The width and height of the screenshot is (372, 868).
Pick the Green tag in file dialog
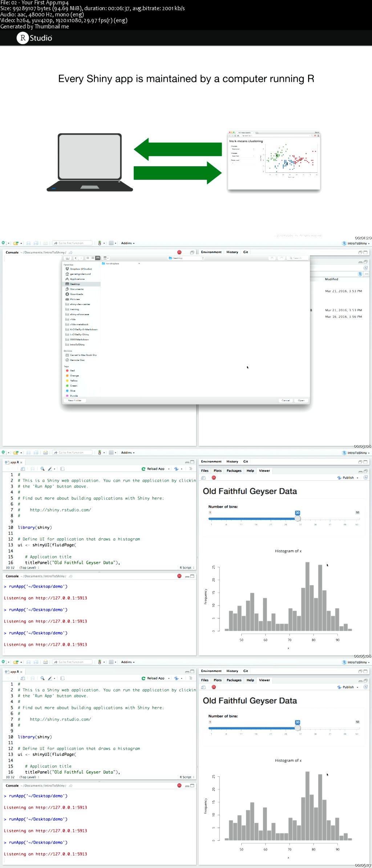tap(73, 386)
